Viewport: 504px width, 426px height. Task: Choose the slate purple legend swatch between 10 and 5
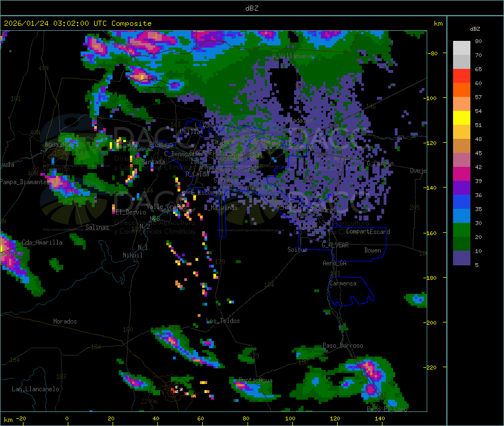click(461, 258)
